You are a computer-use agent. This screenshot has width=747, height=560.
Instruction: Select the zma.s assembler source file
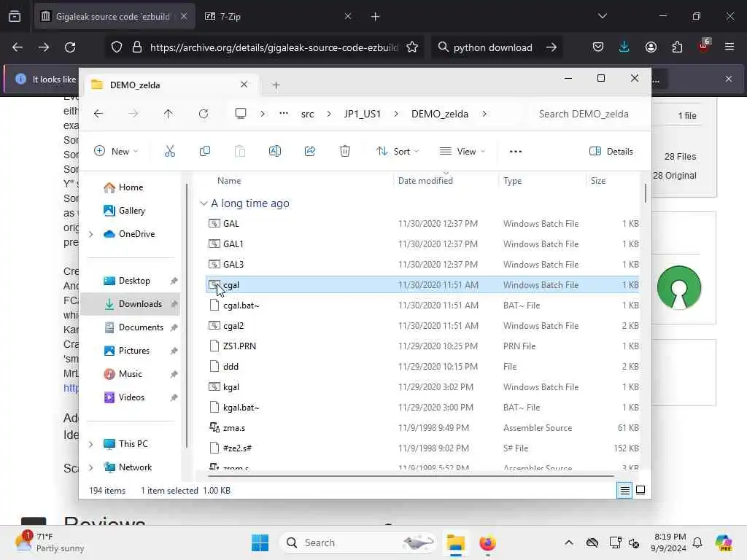pos(422,428)
